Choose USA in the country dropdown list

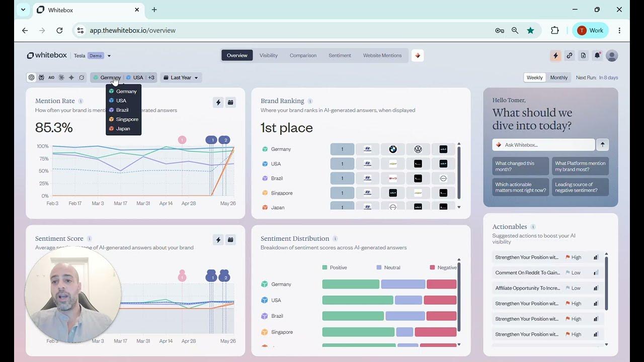[x=123, y=101]
